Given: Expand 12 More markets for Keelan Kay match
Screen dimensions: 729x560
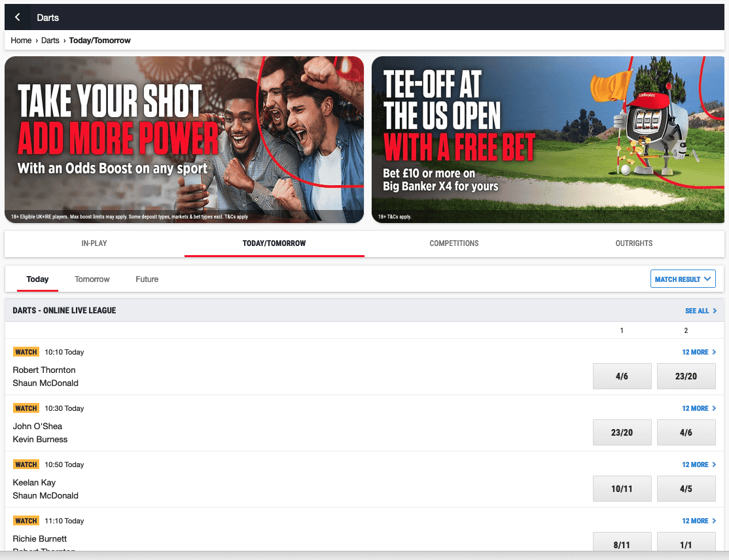Looking at the screenshot, I should [x=698, y=464].
